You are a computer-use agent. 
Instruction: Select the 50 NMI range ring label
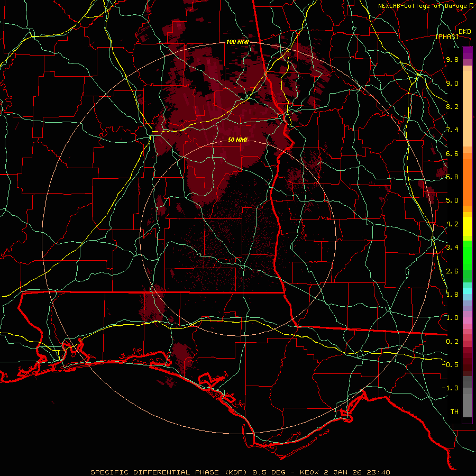(x=237, y=140)
